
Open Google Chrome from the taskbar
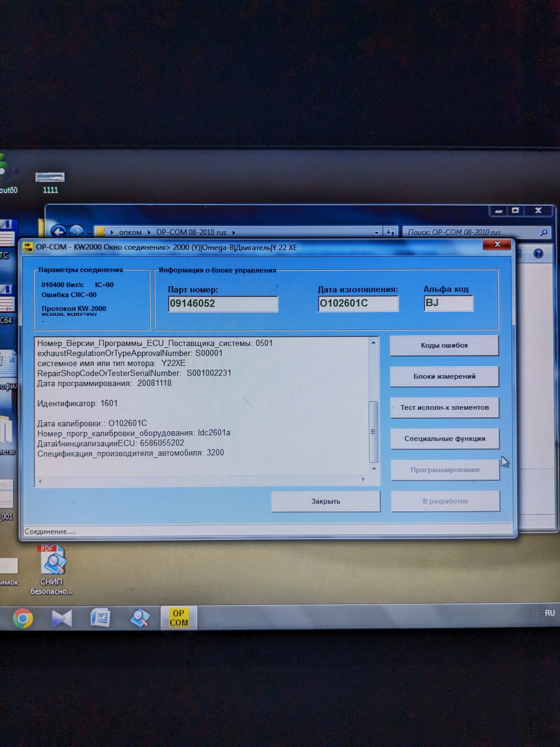point(23,618)
